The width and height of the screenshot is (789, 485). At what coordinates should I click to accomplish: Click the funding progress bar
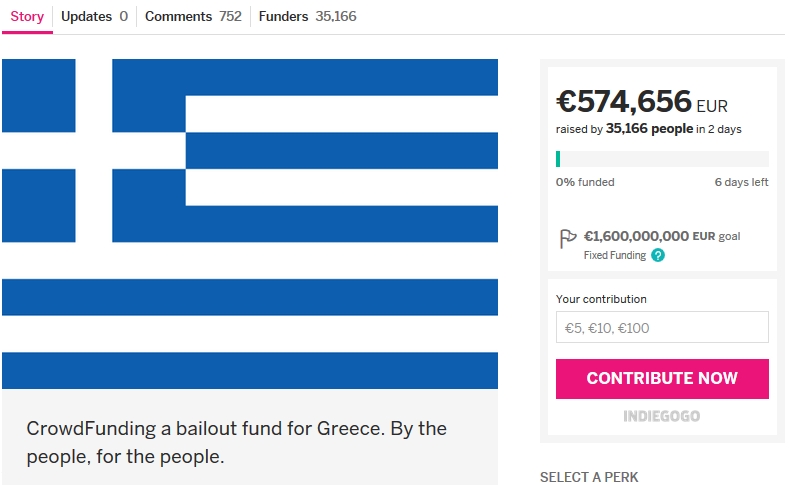point(662,159)
